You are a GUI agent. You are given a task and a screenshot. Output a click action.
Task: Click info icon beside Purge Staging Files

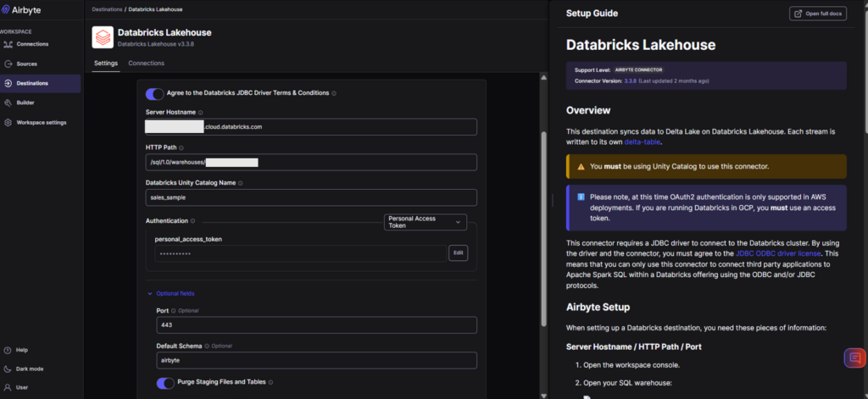[270, 382]
